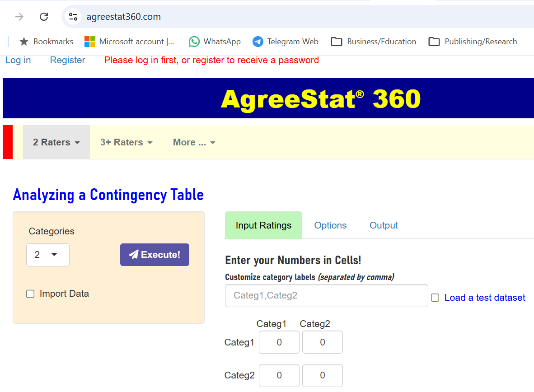Click the Customize category labels text

pyautogui.click(x=309, y=277)
